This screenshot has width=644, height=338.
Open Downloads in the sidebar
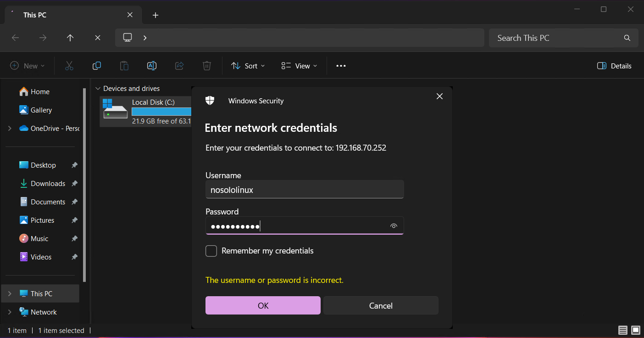tap(48, 183)
